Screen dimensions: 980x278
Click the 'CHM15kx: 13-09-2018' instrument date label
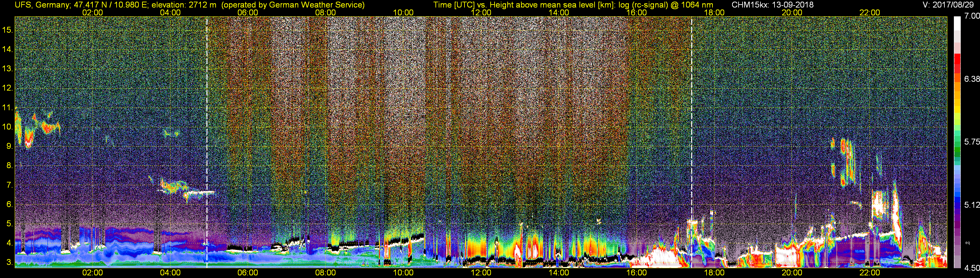pos(772,5)
